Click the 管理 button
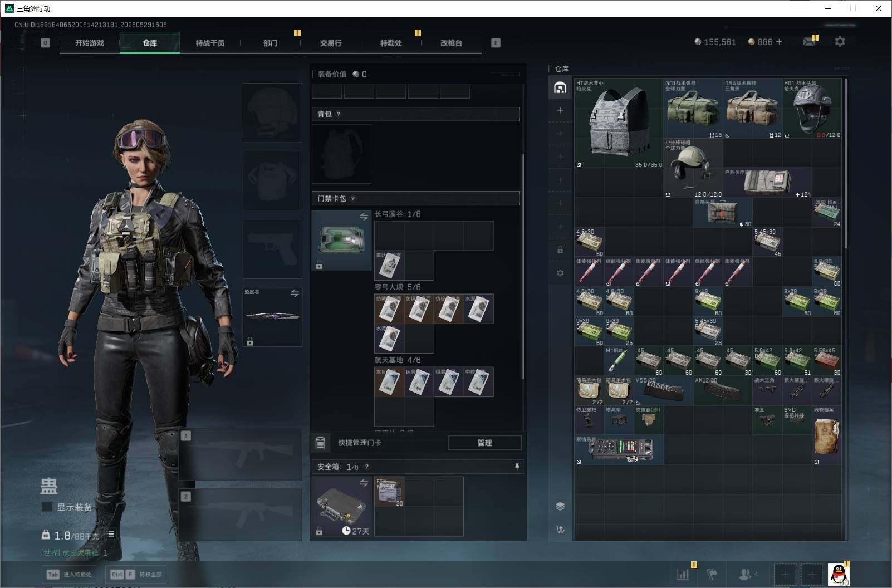This screenshot has height=588, width=892. (x=484, y=443)
